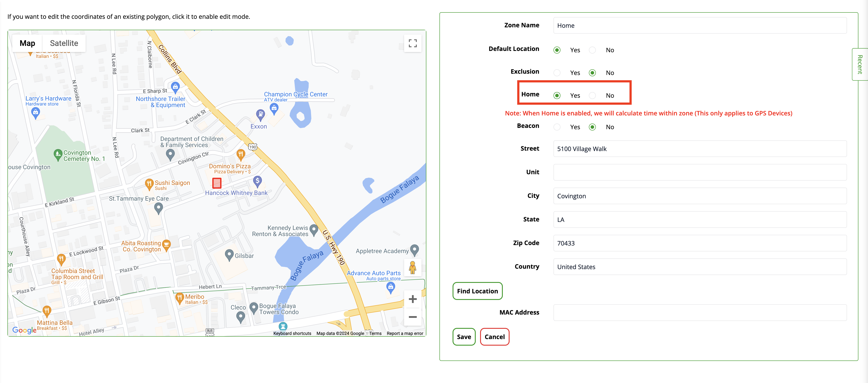Click the Hancock Whitney Bank marker
The width and height of the screenshot is (868, 383).
coord(258,181)
